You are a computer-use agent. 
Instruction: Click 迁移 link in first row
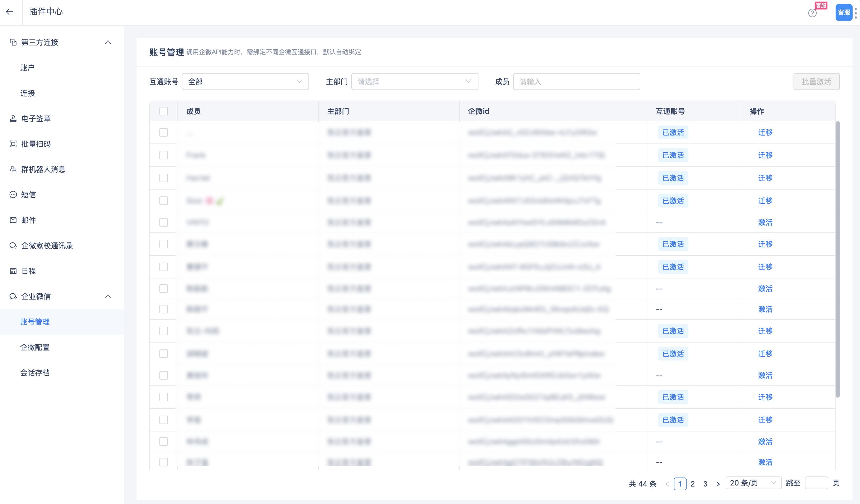pyautogui.click(x=765, y=132)
